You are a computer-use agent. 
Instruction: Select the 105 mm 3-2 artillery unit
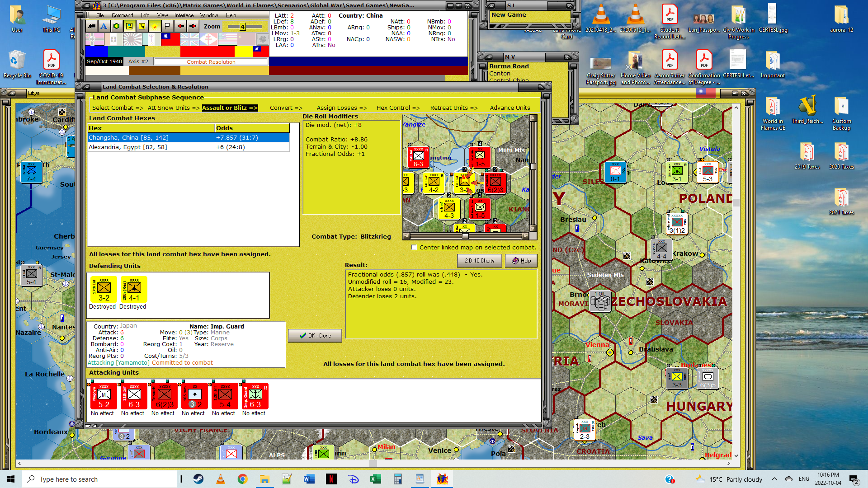[x=194, y=396]
